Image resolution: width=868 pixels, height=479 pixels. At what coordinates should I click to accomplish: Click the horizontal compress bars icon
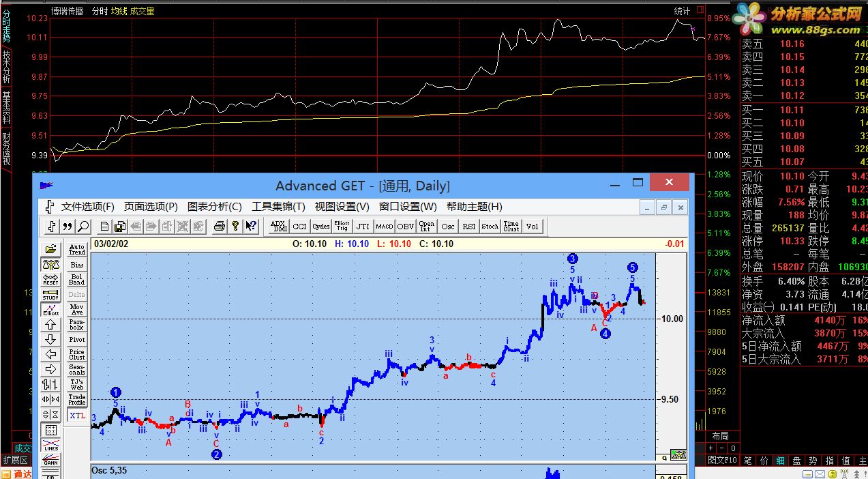pos(51,399)
